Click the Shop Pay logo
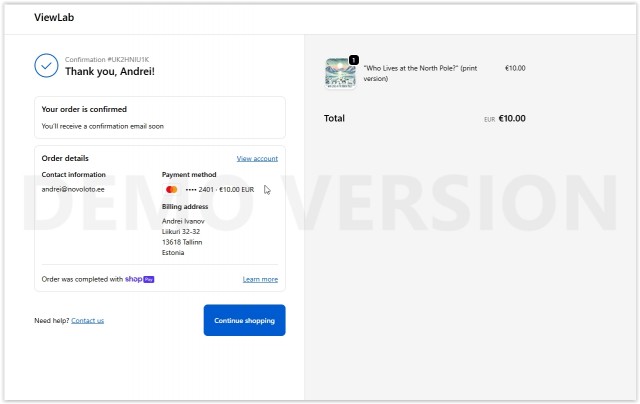Screen dimensions: 640x404 [140, 279]
